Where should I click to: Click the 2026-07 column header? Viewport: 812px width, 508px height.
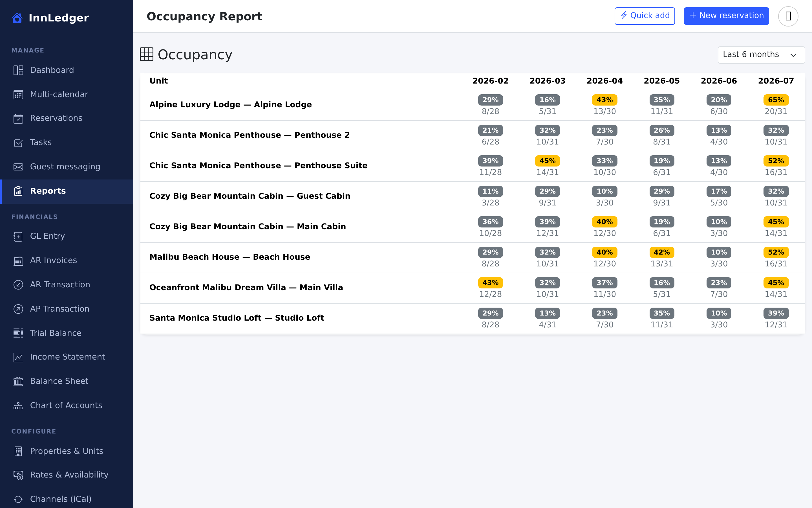coord(776,81)
